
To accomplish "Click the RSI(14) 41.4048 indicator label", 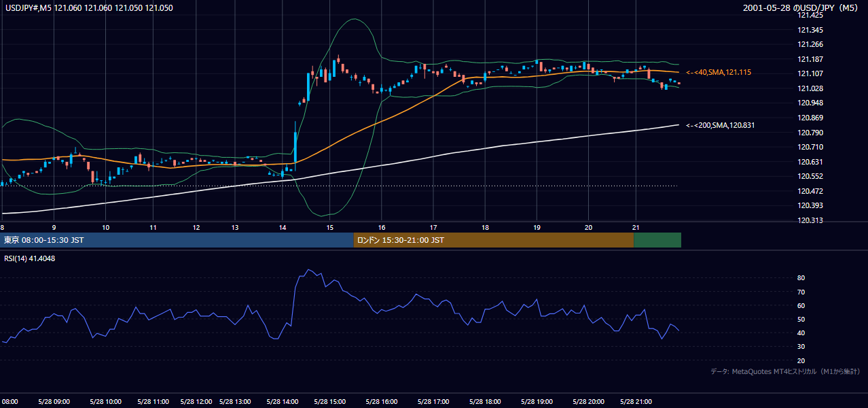I will (30, 258).
